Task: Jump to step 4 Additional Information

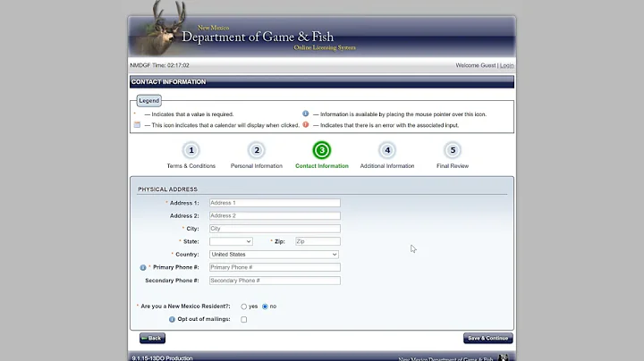Action: click(387, 150)
